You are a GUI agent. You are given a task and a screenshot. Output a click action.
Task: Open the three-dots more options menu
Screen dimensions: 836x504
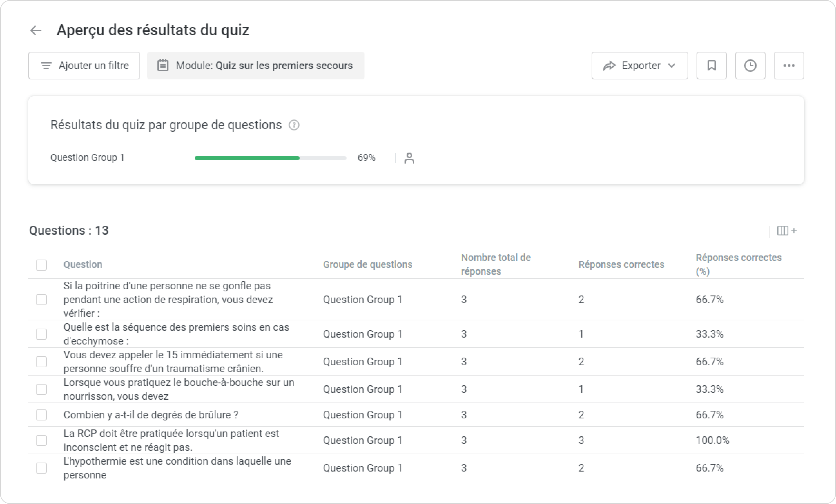tap(789, 66)
